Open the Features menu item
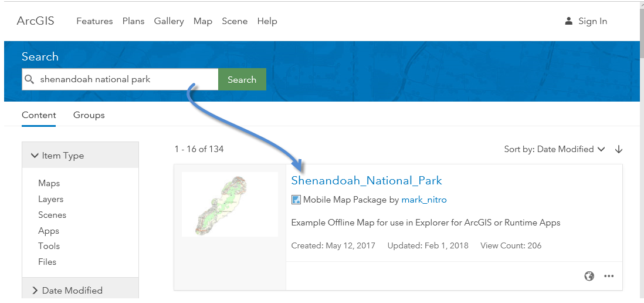The width and height of the screenshot is (644, 303). tap(94, 21)
